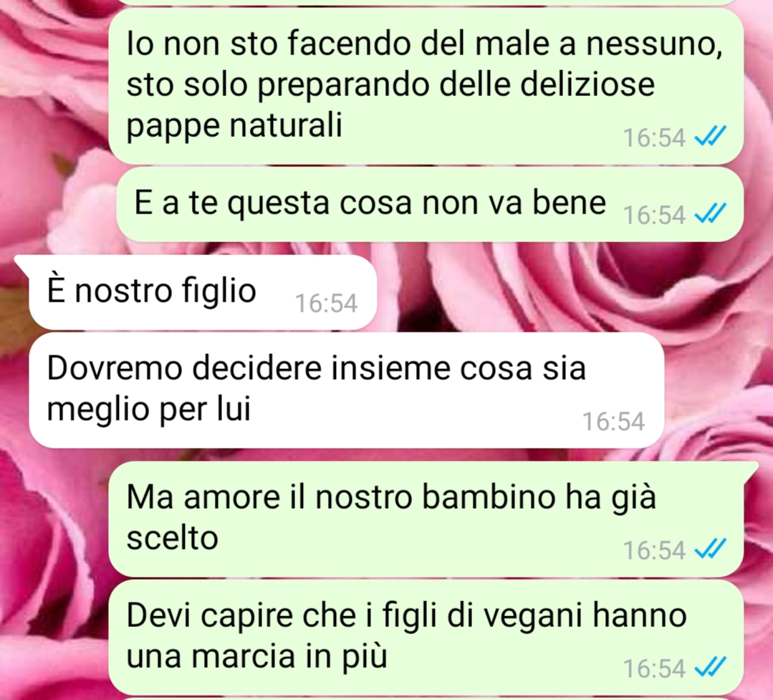Click read-receipt ticks on 'ha già scelto' message
The width and height of the screenshot is (773, 700).
711,549
